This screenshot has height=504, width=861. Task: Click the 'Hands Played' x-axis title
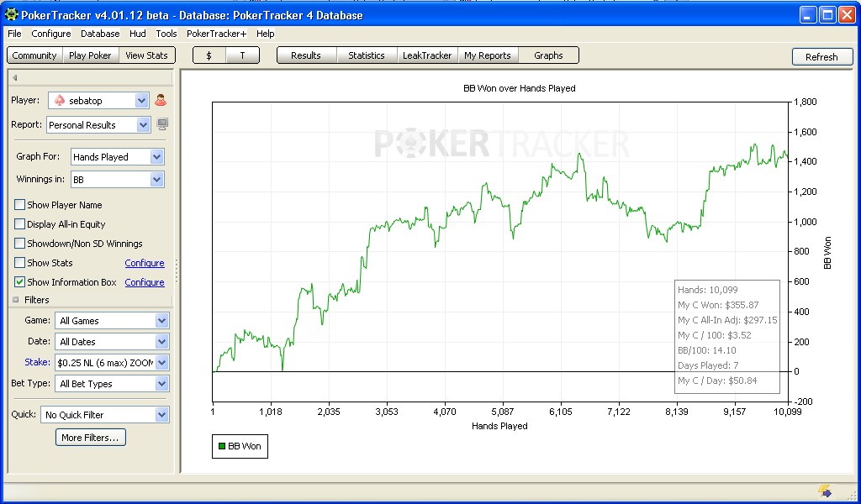click(499, 426)
